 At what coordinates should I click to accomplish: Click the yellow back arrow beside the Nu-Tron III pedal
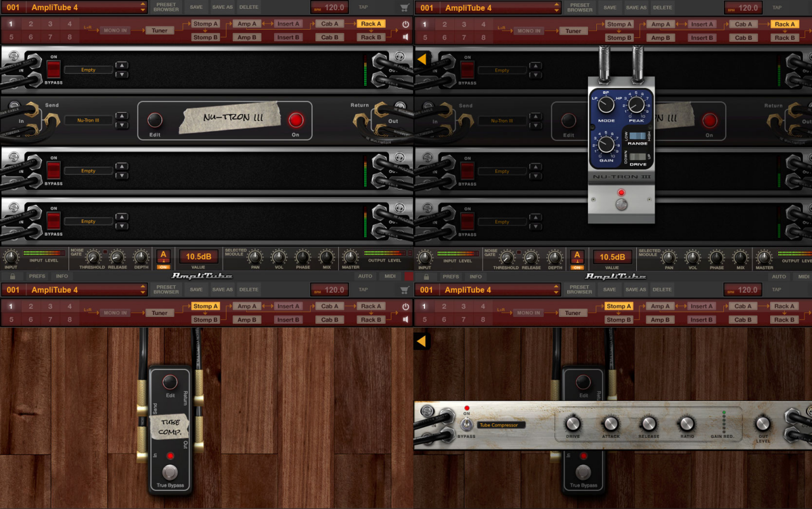[422, 60]
